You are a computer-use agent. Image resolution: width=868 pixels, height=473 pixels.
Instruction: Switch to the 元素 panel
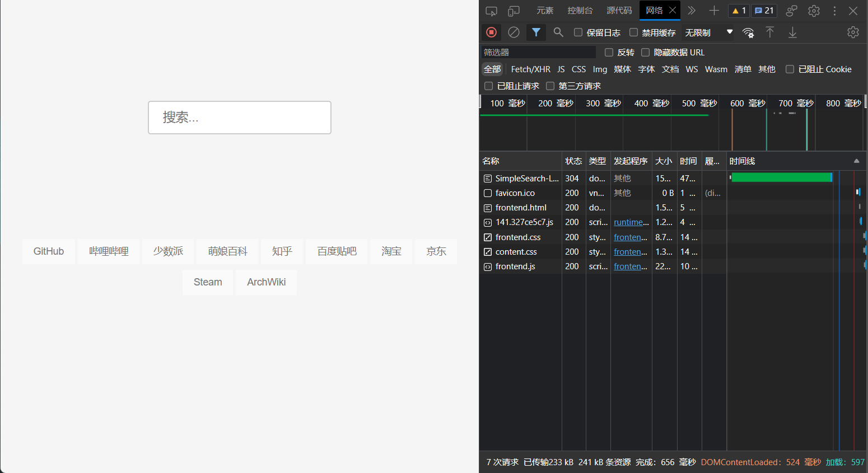[544, 10]
